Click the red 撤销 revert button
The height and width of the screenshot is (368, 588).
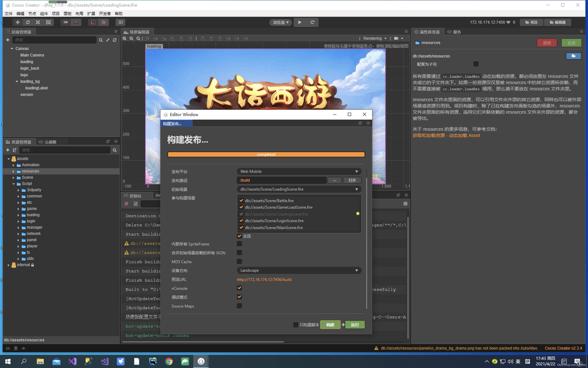(547, 43)
